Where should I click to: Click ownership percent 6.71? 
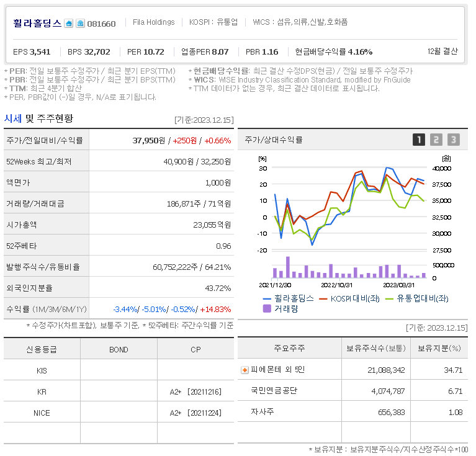pos(456,391)
